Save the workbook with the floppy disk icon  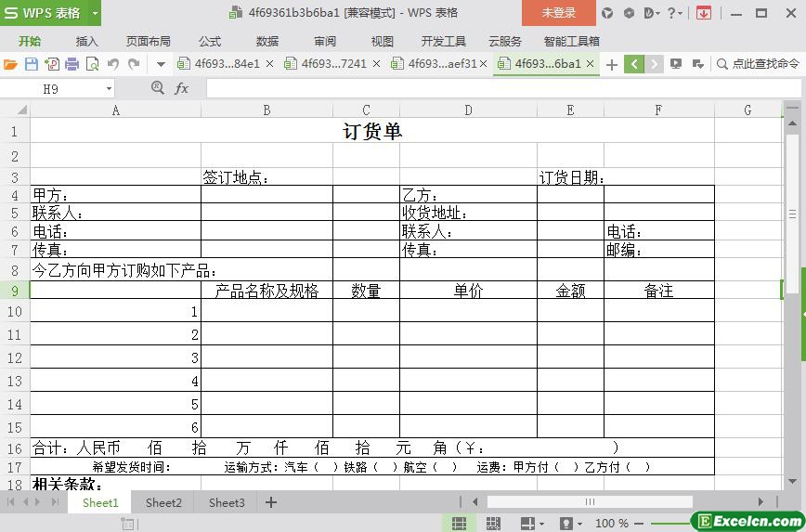pyautogui.click(x=32, y=64)
